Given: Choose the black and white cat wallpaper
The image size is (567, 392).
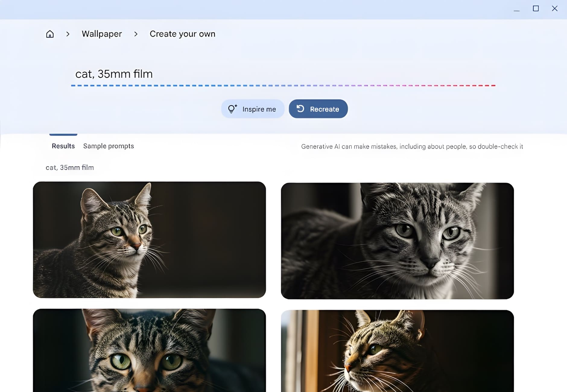Looking at the screenshot, I should click(397, 241).
